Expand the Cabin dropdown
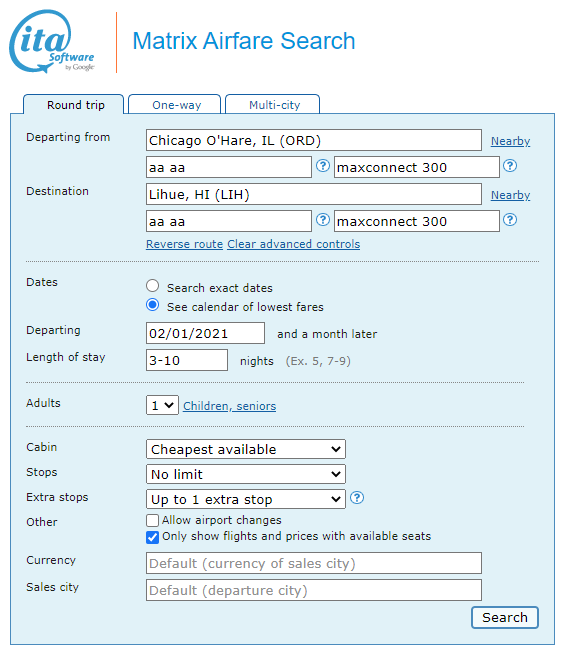Screen dimensions: 567x662 246,449
